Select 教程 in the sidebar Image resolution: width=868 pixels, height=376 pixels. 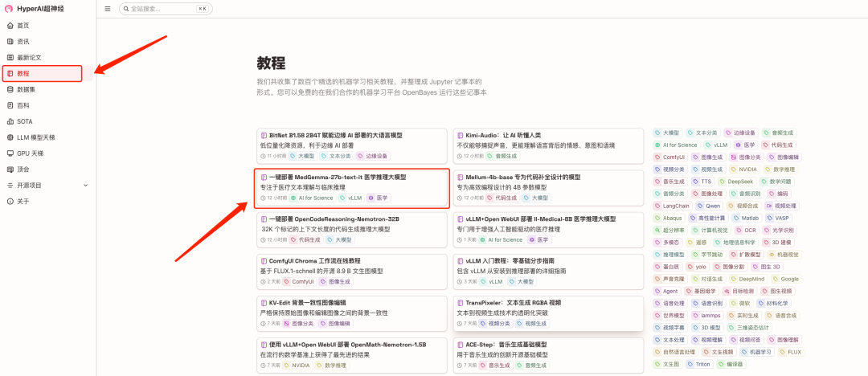[x=42, y=73]
